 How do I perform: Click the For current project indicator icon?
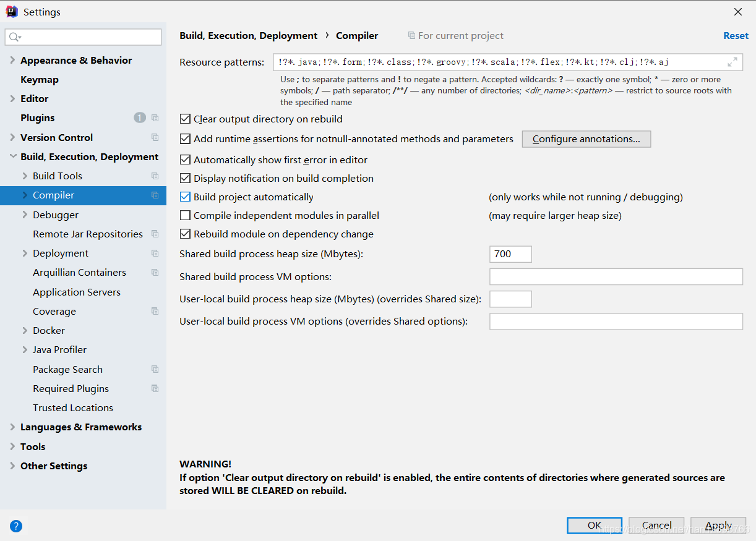point(411,35)
